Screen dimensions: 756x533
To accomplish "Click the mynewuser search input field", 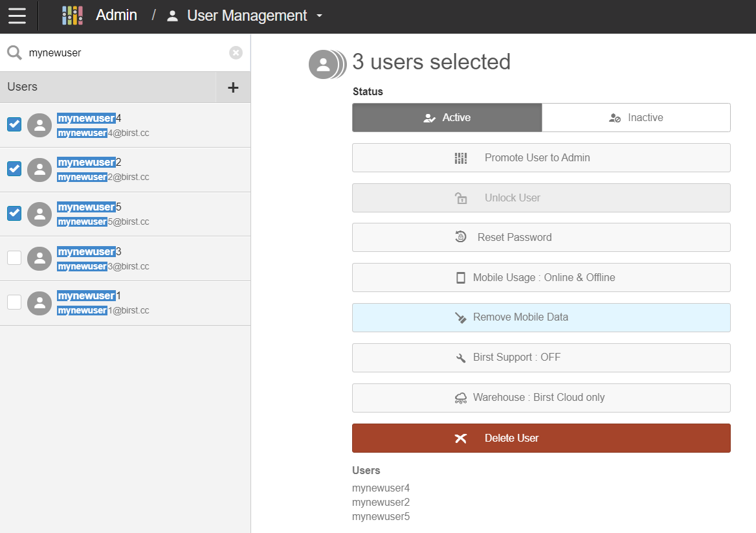I will pos(126,52).
